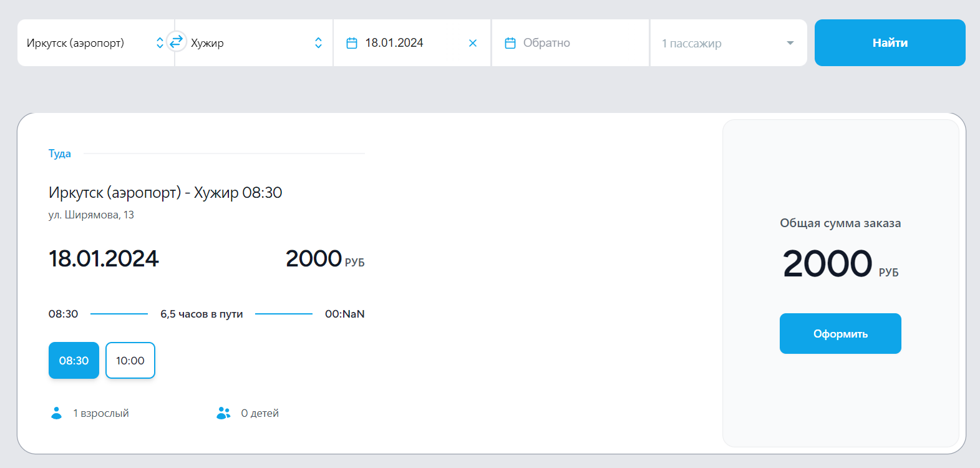Image resolution: width=980 pixels, height=468 pixels.
Task: Click the 18.01.2024 departure date field
Action: pos(412,42)
